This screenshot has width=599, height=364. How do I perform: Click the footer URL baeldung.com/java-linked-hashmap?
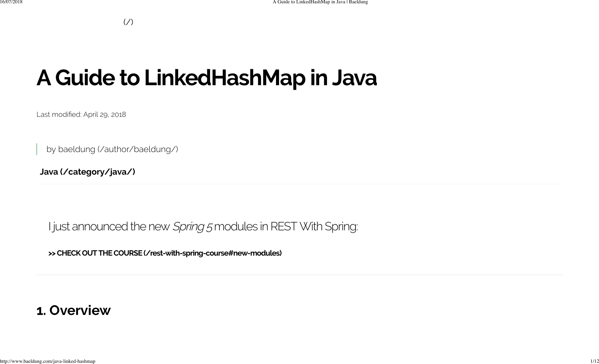(x=48, y=361)
